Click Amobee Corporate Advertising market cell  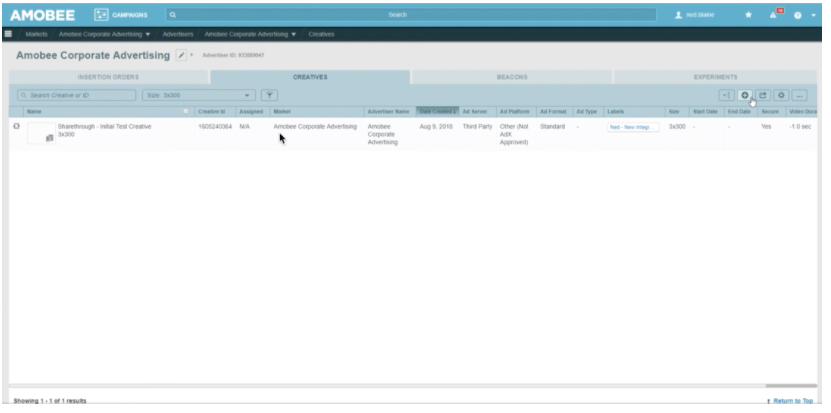(315, 127)
